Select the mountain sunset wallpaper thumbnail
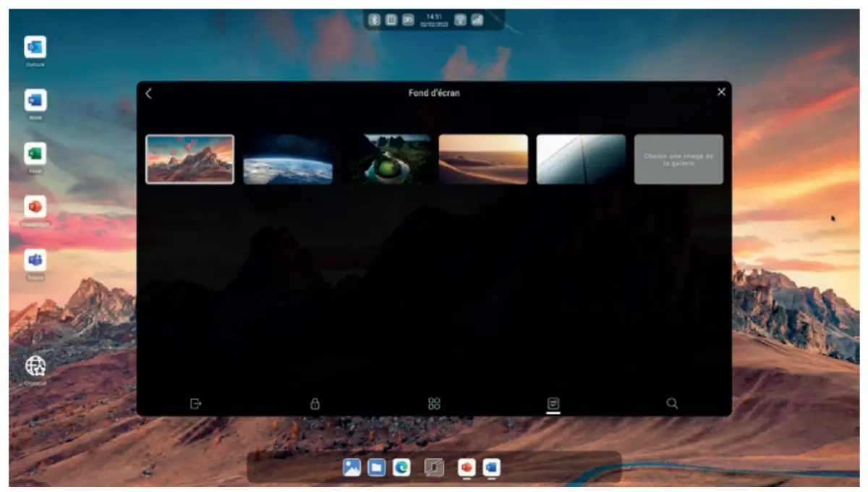This screenshot has width=868, height=492. [190, 159]
